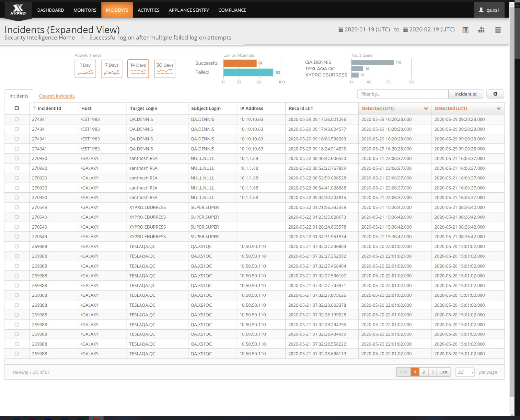520x420 pixels.
Task: Click the teal Failed attempts bar
Action: [x=248, y=72]
